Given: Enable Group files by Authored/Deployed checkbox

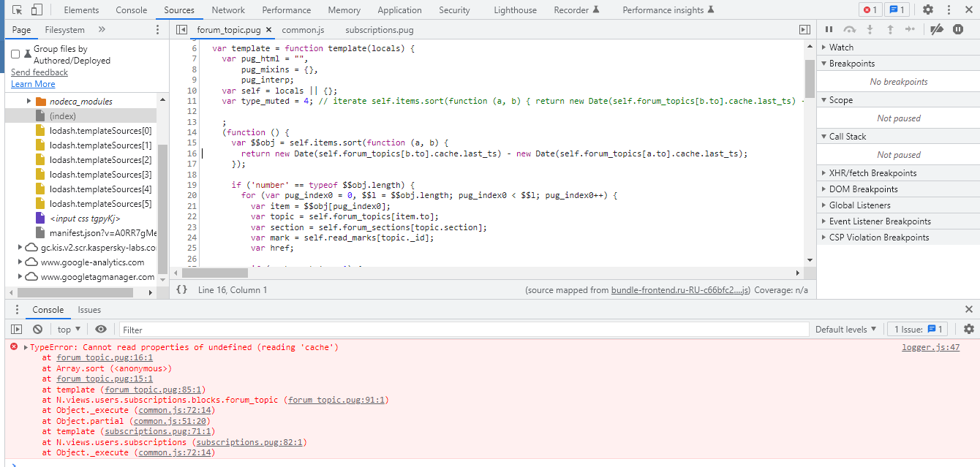Looking at the screenshot, I should (x=15, y=55).
